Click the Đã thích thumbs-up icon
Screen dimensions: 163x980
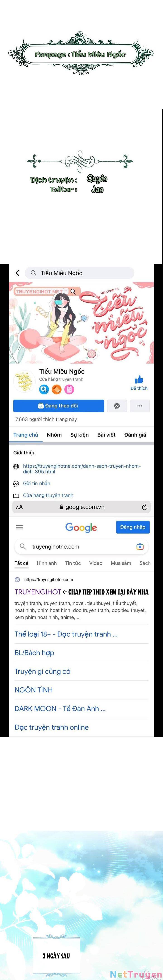(139, 380)
